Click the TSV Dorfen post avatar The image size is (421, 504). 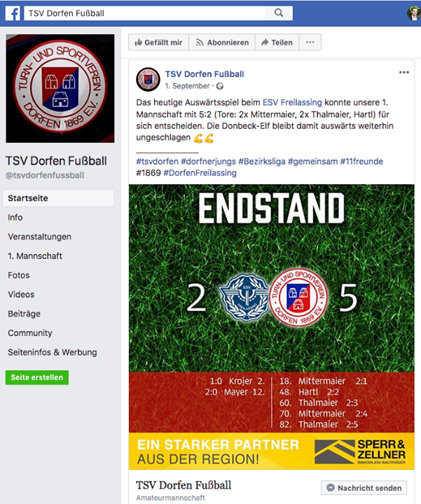point(148,79)
